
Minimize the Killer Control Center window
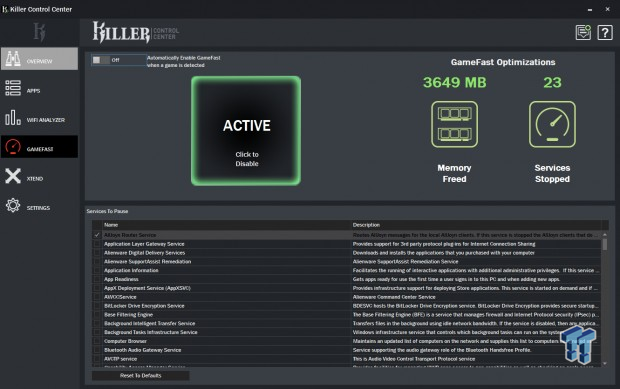click(x=590, y=9)
